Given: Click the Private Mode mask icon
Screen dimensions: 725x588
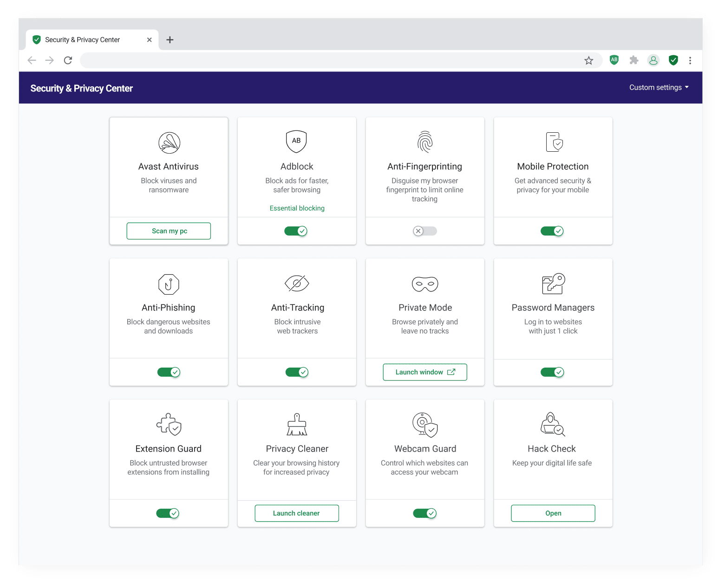Looking at the screenshot, I should [x=425, y=284].
